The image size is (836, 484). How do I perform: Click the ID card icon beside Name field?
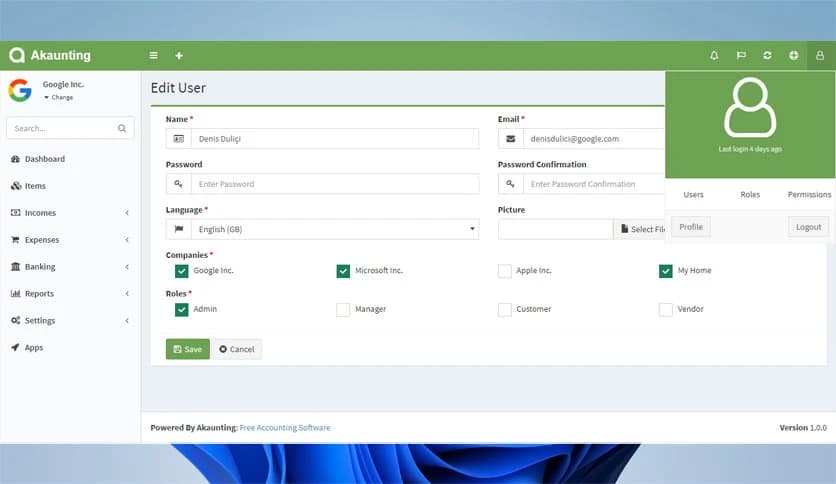tap(179, 139)
